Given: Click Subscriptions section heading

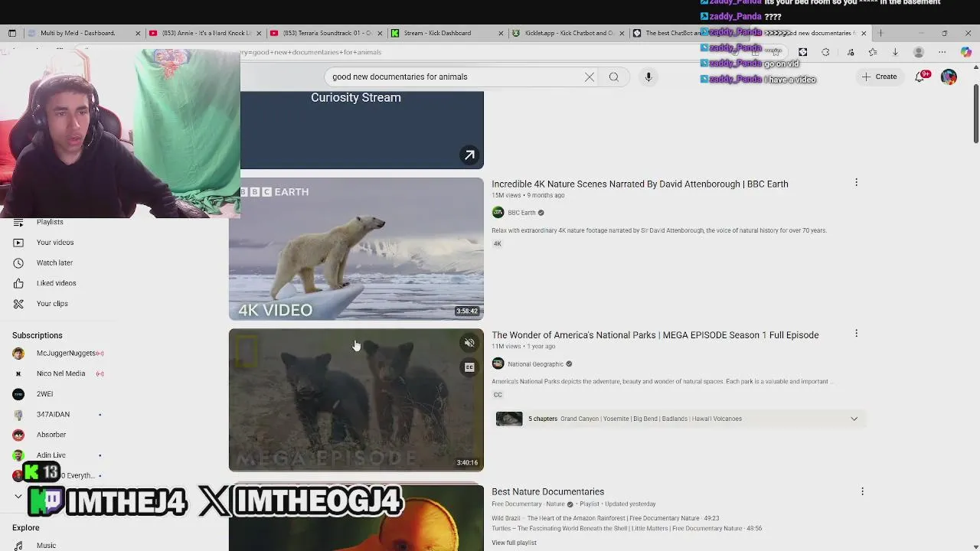Looking at the screenshot, I should pos(37,335).
